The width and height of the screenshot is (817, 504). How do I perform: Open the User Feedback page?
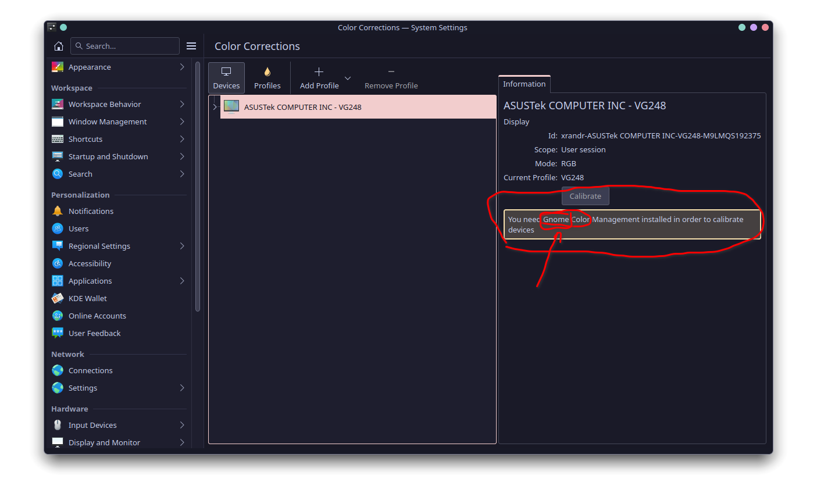119,333
